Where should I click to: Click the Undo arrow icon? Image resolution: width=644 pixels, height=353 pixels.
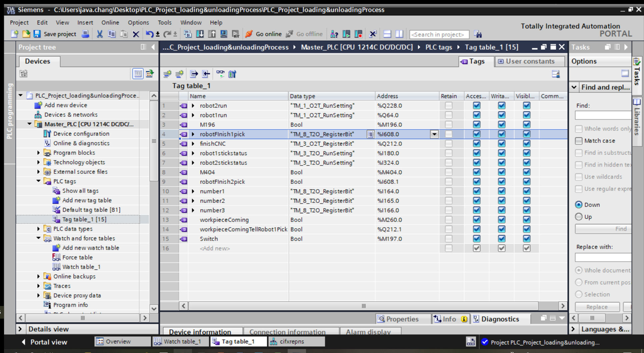tap(149, 34)
